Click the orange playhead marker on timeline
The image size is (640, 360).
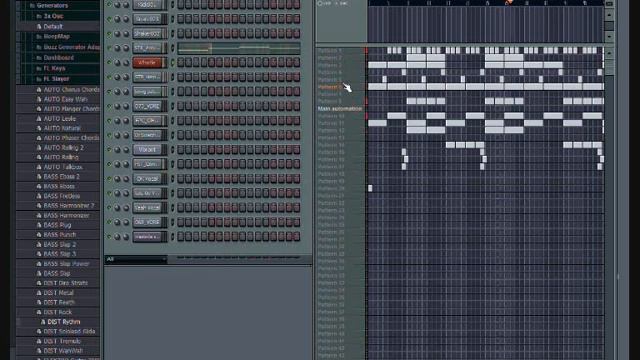[509, 2]
